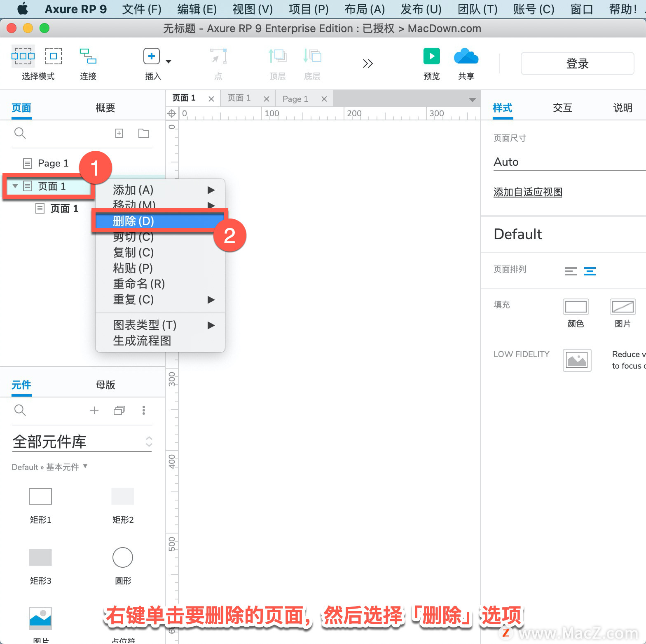This screenshot has width=646, height=644.
Task: Click the Login button
Action: 577,63
